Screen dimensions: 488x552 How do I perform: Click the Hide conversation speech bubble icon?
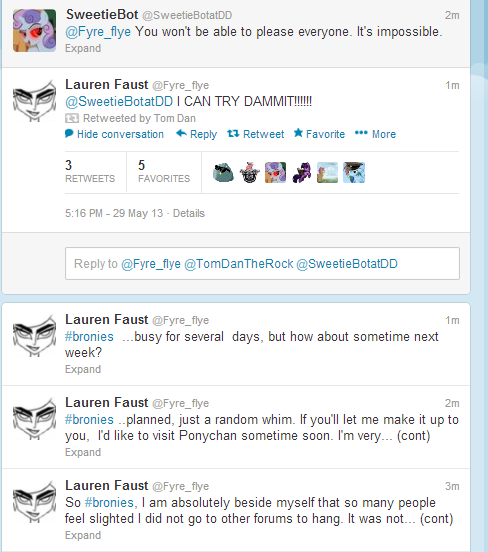(x=69, y=133)
